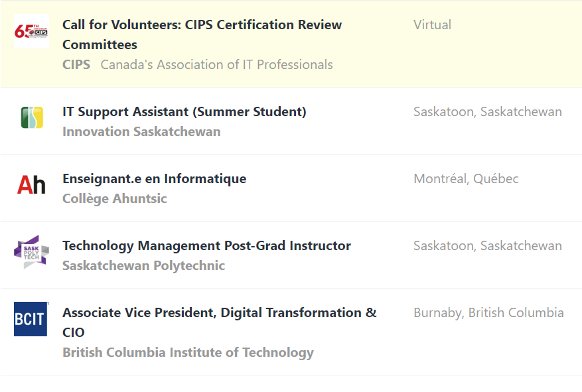This screenshot has width=582, height=392.
Task: Click Saskatoon location beside IT Support Assistant
Action: coord(487,111)
